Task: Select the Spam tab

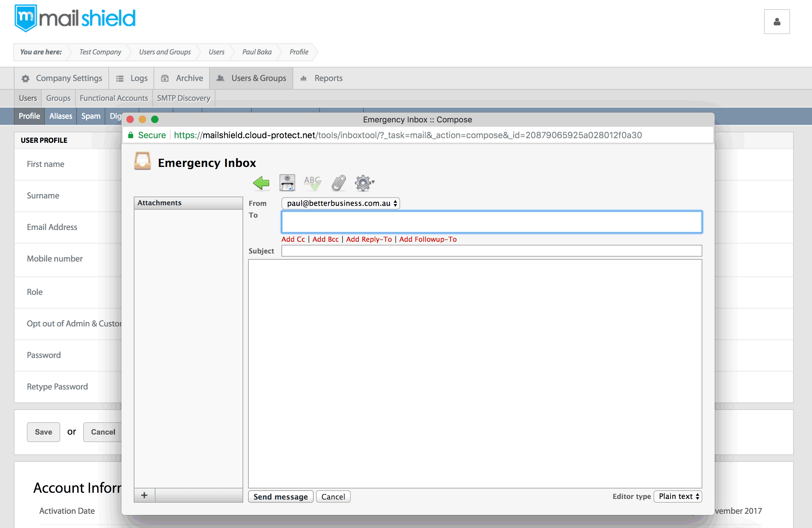Action: pyautogui.click(x=91, y=116)
